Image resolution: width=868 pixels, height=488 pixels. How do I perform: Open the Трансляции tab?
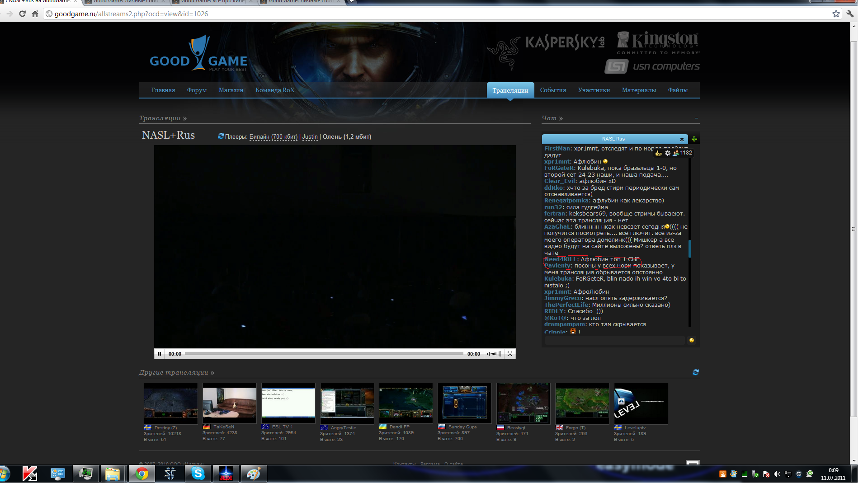510,90
